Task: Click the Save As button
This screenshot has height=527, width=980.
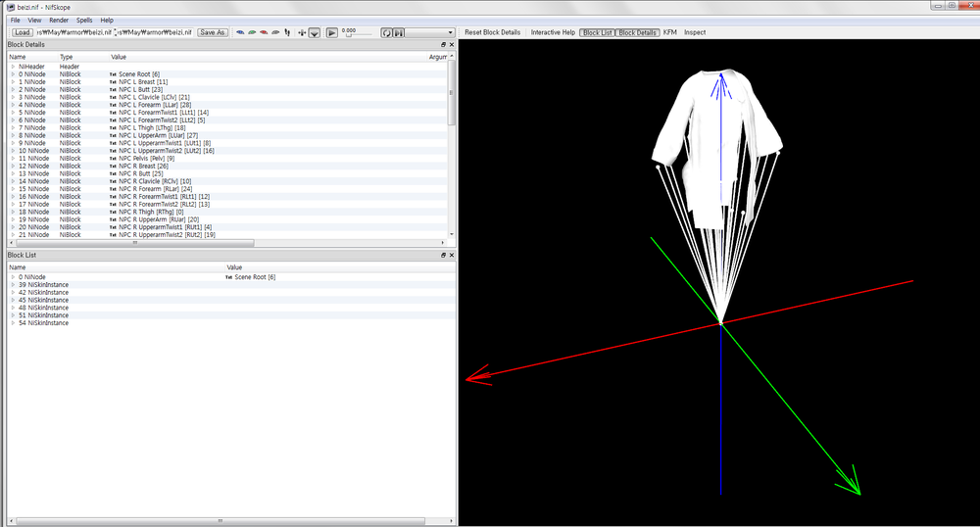Action: click(212, 32)
